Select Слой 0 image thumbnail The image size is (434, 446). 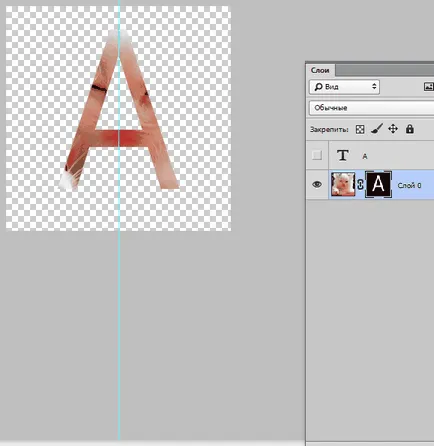coord(343,184)
